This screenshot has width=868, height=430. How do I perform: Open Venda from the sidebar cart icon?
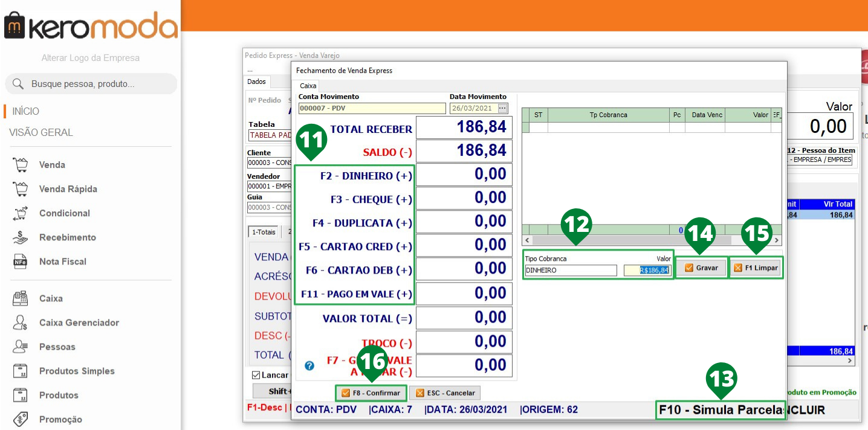pos(21,164)
